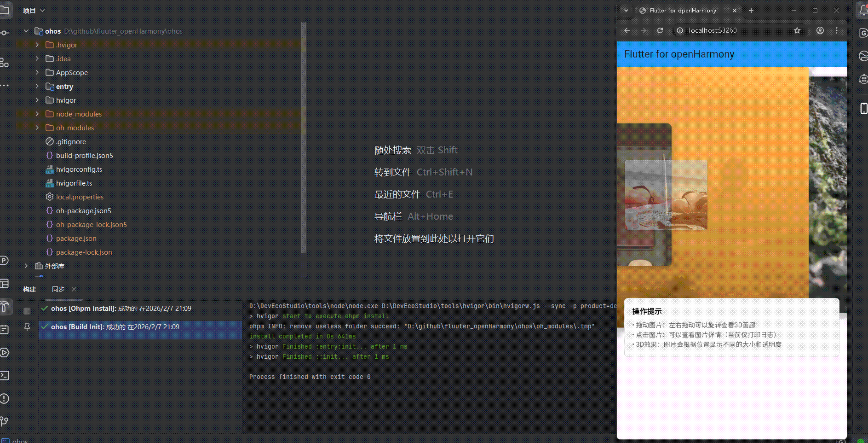The width and height of the screenshot is (868, 443).
Task: Expand the node_modules folder
Action: pos(37,114)
